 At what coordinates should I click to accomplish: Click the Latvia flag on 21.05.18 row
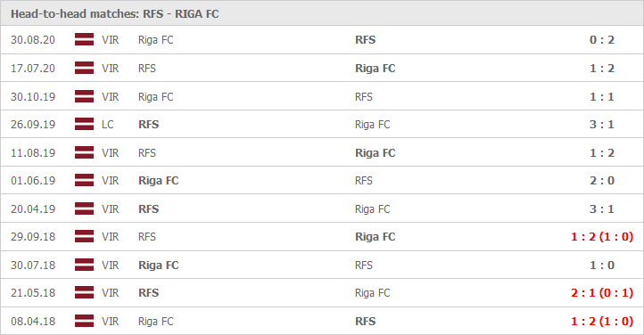[x=84, y=293]
